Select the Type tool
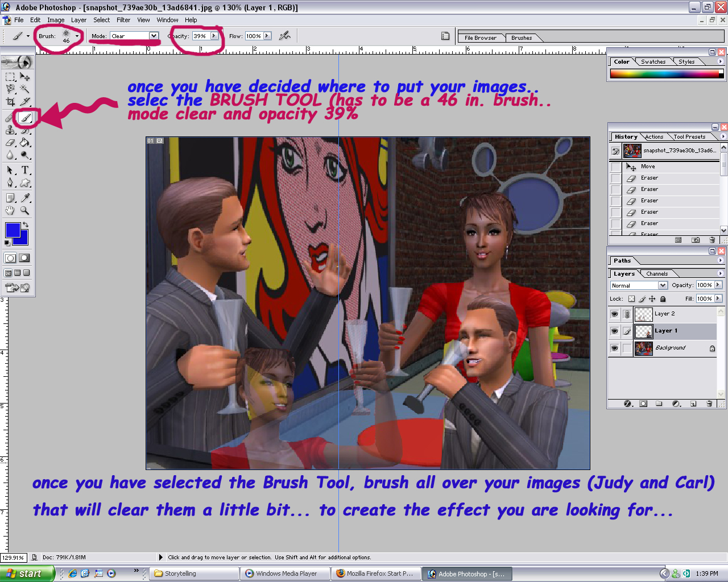This screenshot has width=728, height=582. 25,171
